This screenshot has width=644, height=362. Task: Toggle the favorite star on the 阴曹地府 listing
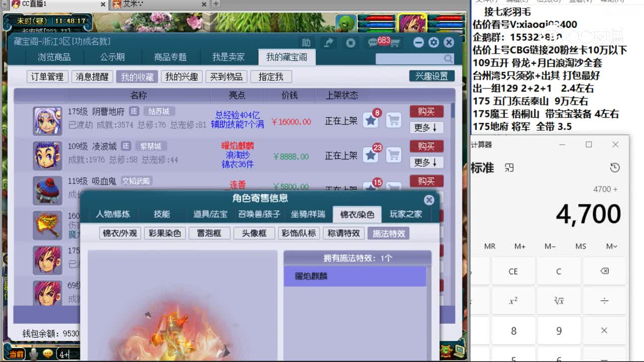click(370, 120)
